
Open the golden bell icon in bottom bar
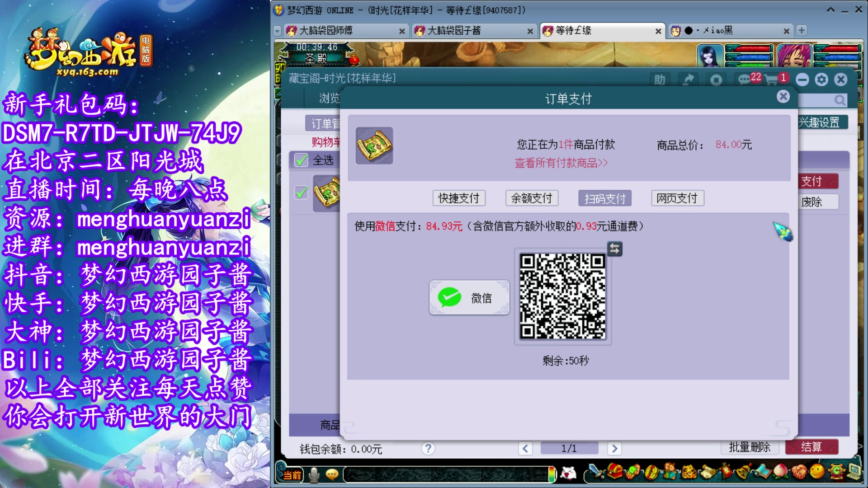click(744, 471)
